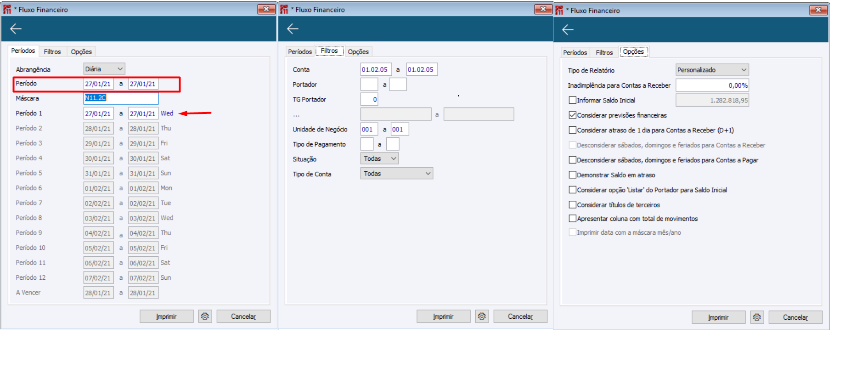Select Opções tab in the right window
868x367 pixels.
[x=633, y=52]
